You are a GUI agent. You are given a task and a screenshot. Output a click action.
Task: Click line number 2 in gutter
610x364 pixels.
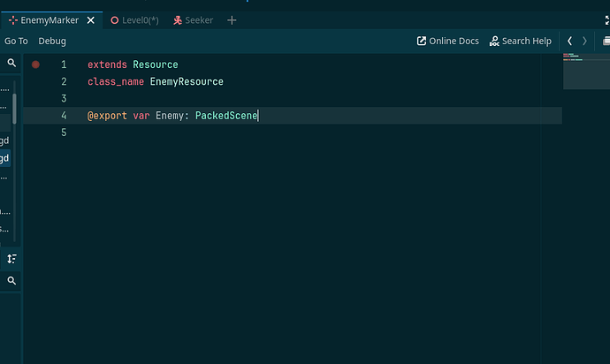[x=64, y=81]
